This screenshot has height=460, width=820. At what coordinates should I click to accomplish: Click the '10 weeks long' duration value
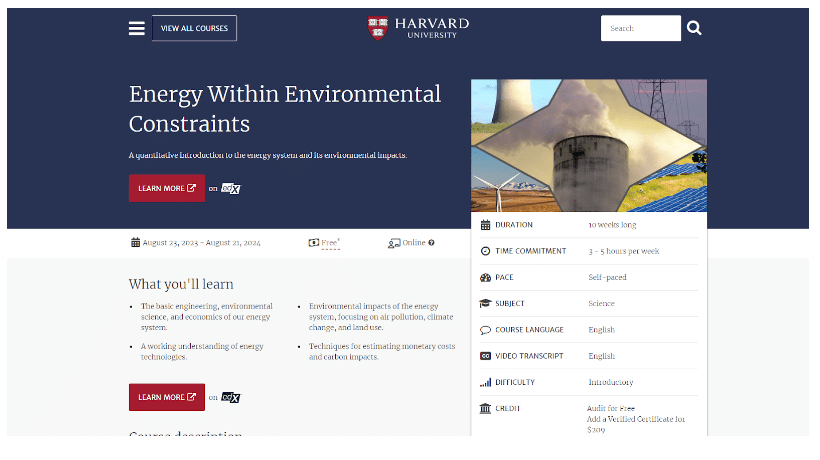612,225
